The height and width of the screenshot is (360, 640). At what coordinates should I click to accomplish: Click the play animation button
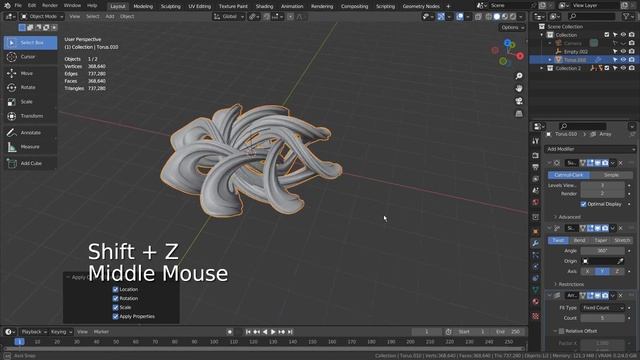pos(273,332)
